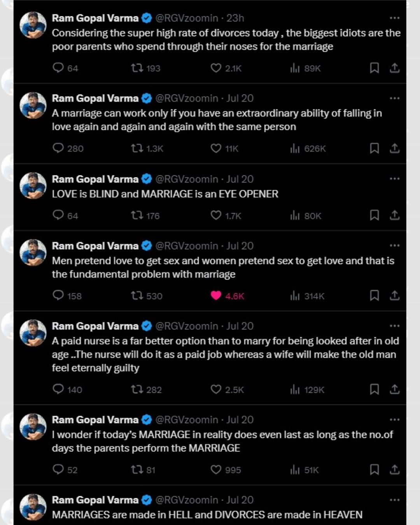Like the 'marriage can work only' tweet
The width and height of the screenshot is (420, 525).
coord(216,148)
